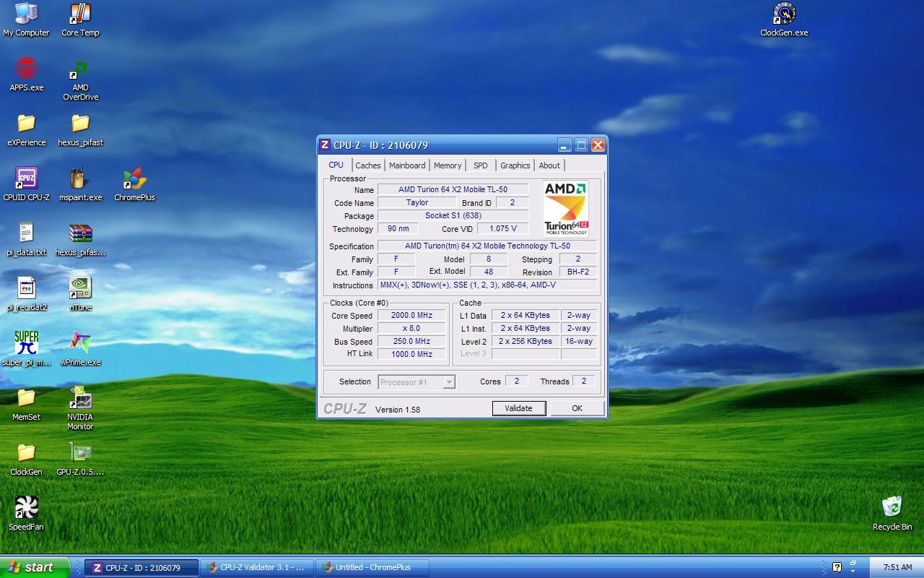Viewport: 924px width, 578px height.
Task: Select the hexus_pifas archive icon
Action: 80,239
